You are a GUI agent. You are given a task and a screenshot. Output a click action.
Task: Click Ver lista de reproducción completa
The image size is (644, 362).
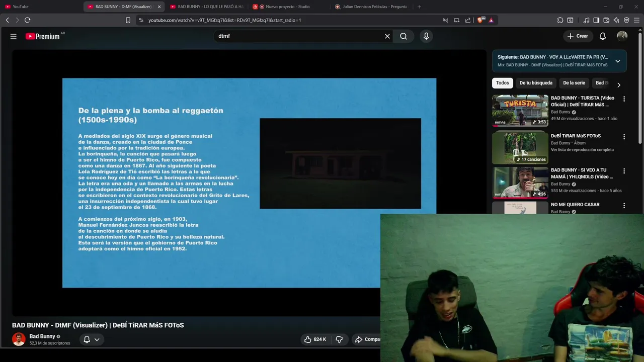(x=582, y=150)
